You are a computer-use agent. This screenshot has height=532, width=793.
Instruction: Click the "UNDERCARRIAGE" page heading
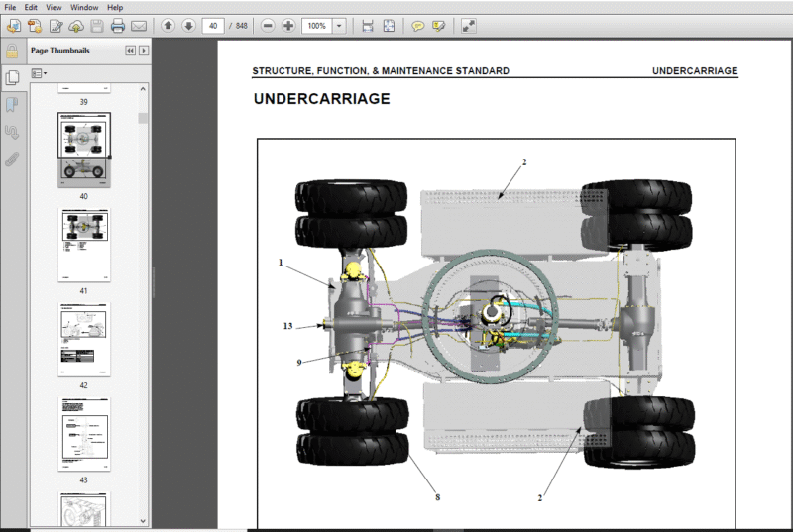[321, 98]
